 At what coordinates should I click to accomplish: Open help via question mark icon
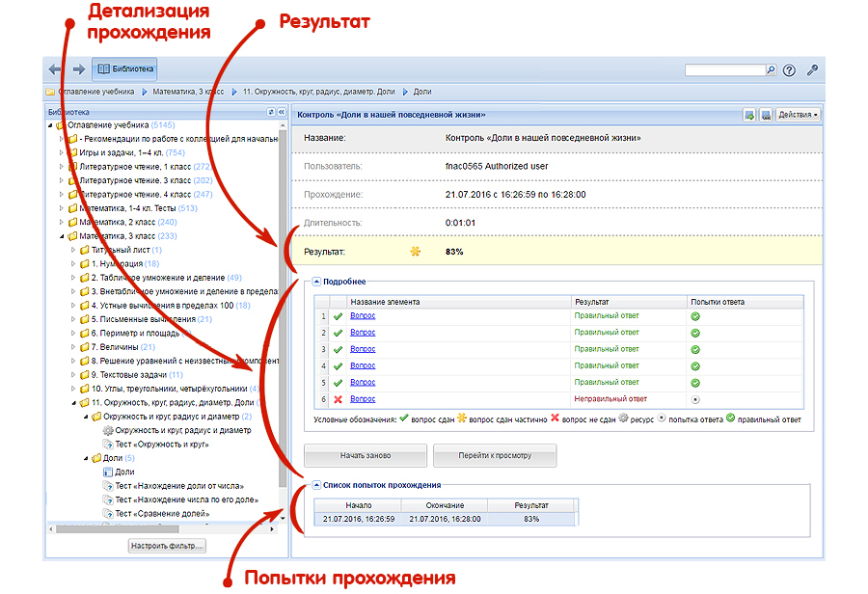(790, 70)
